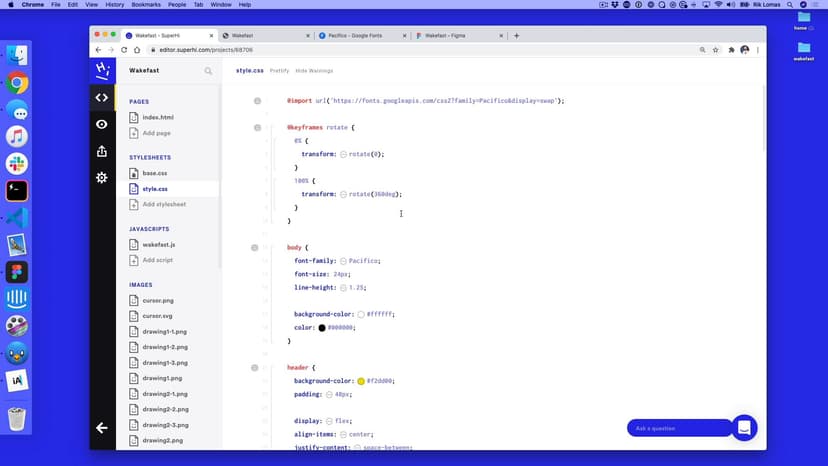Click the back arrow at sidebar bottom

(x=101, y=428)
